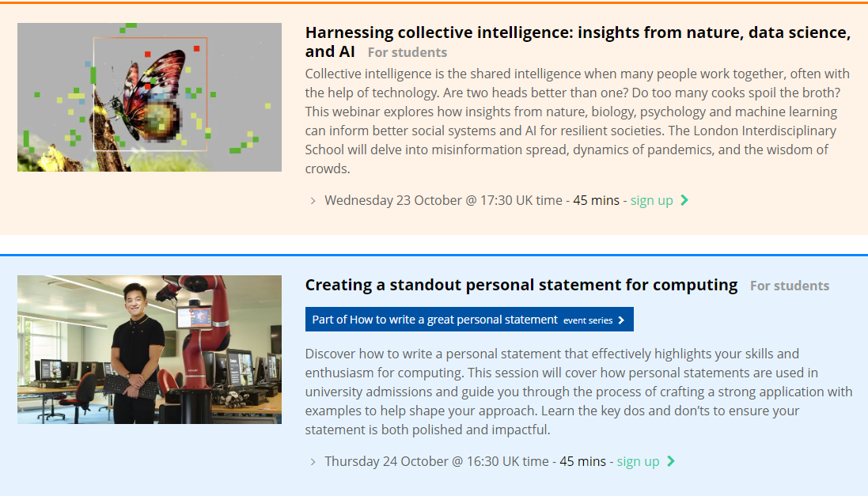Expand the Wednesday 23 October date row arrow
868x496 pixels.
click(x=313, y=200)
